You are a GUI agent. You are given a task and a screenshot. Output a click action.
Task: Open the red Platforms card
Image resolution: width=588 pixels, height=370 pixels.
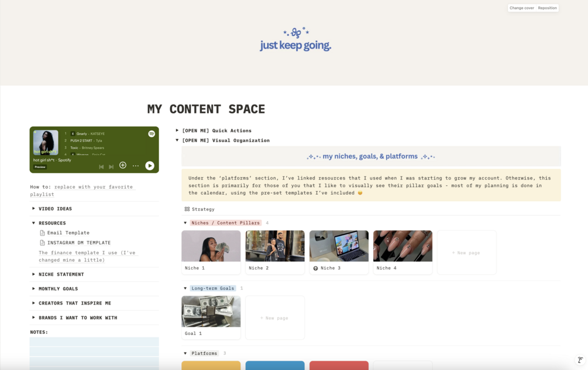(339, 365)
